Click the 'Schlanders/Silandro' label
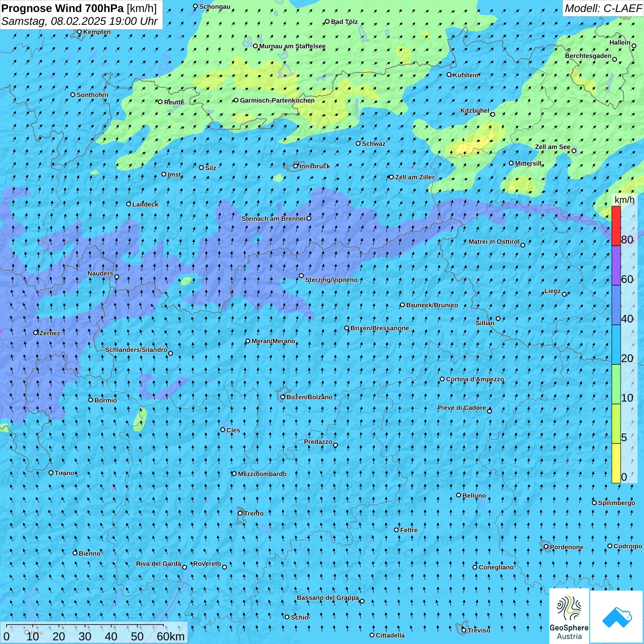Image resolution: width=644 pixels, height=644 pixels. coord(136,350)
